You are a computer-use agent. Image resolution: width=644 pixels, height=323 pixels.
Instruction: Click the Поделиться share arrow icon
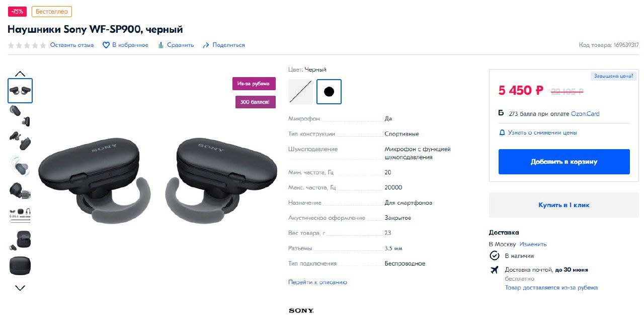[206, 45]
